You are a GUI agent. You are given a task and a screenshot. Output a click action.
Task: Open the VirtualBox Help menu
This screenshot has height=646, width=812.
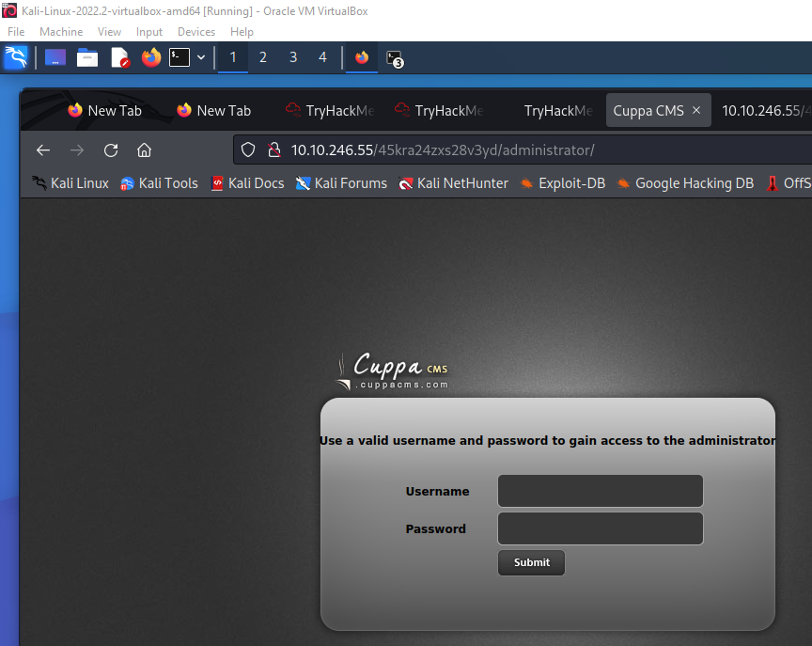point(242,32)
